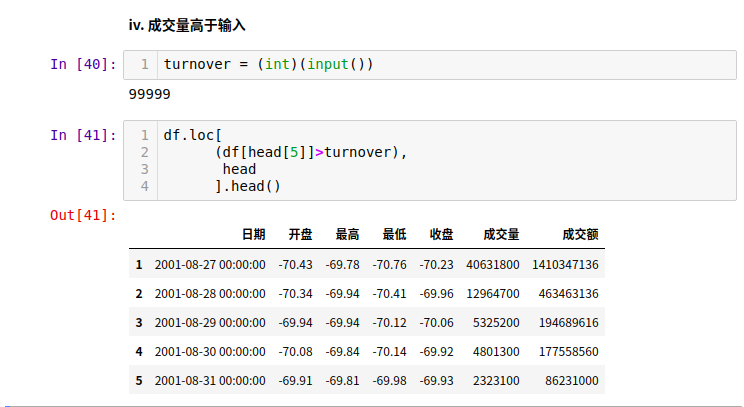Click the 最低 value -70.41

(x=390, y=294)
